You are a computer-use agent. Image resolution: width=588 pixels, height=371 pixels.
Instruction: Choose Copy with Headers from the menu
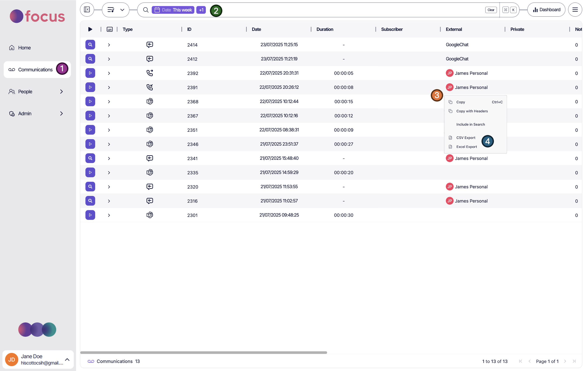[472, 111]
